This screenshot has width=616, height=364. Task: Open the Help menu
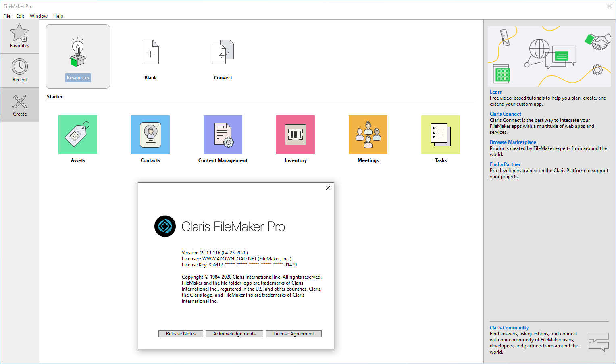(x=58, y=16)
